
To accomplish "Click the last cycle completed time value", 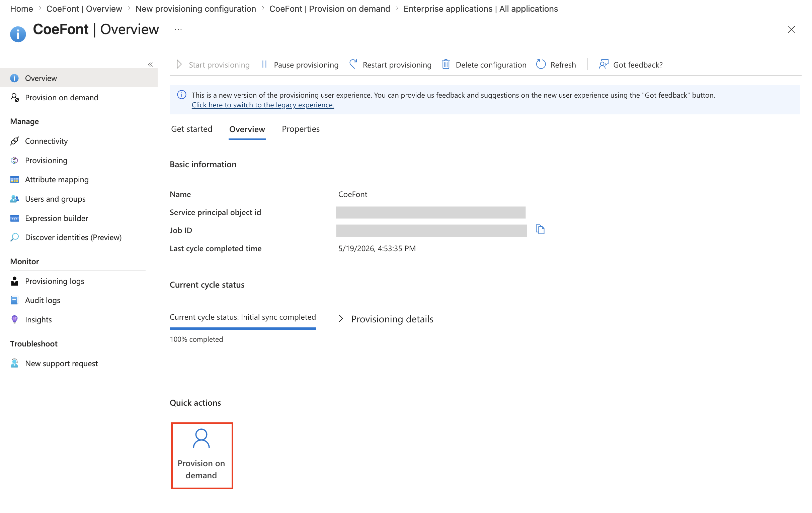I will [x=377, y=248].
